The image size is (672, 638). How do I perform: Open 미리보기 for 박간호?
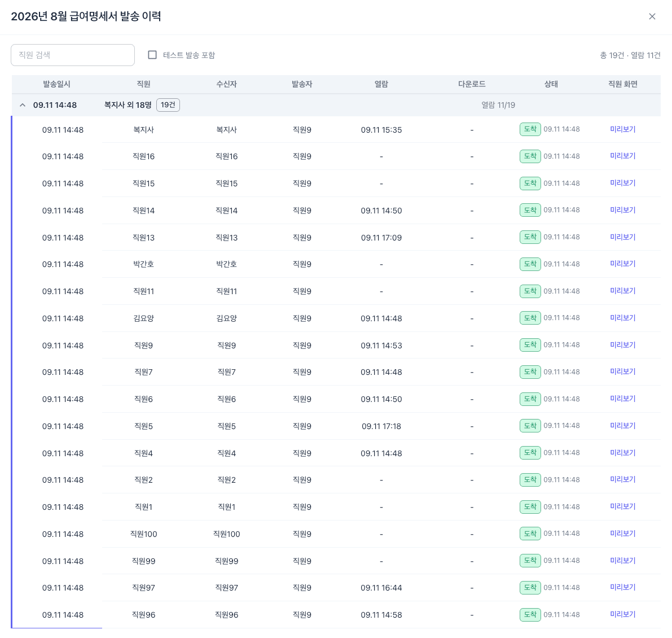(x=623, y=264)
